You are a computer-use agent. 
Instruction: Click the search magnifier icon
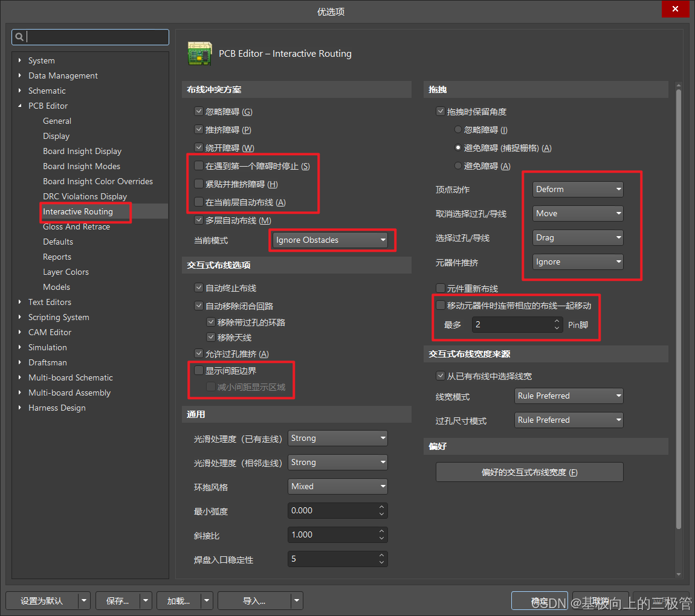(19, 37)
